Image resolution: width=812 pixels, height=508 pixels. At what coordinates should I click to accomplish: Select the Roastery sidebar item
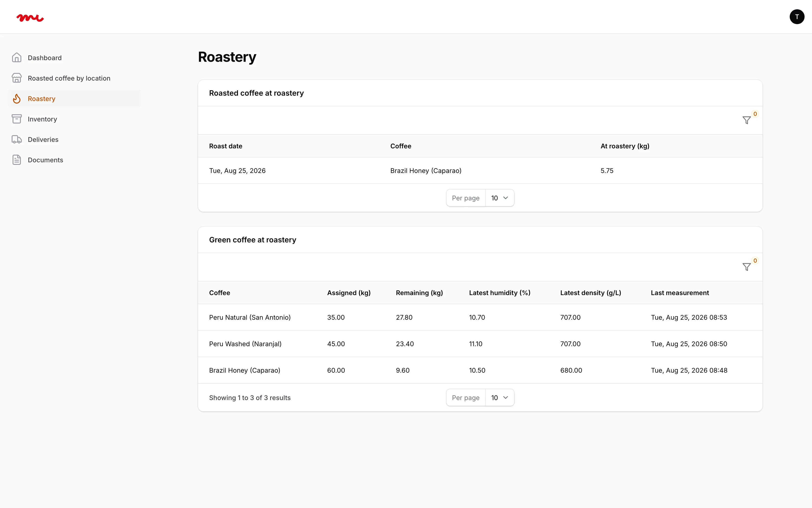74,99
